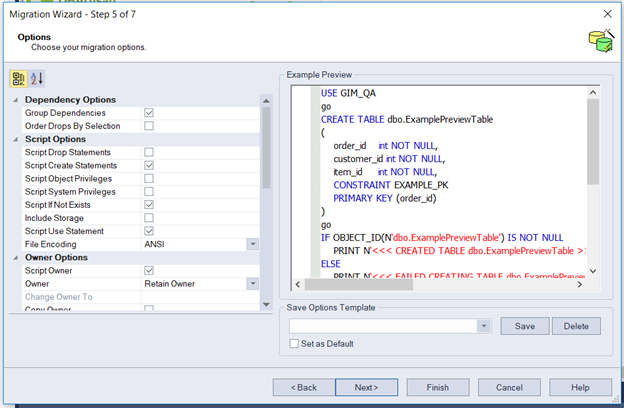Click CREATE TABLE line in preview

pos(407,119)
